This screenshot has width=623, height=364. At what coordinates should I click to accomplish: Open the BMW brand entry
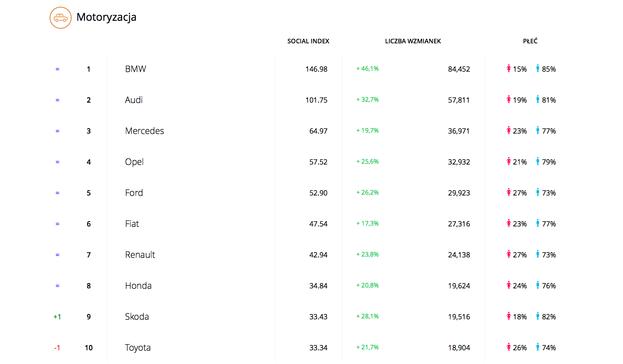point(135,69)
